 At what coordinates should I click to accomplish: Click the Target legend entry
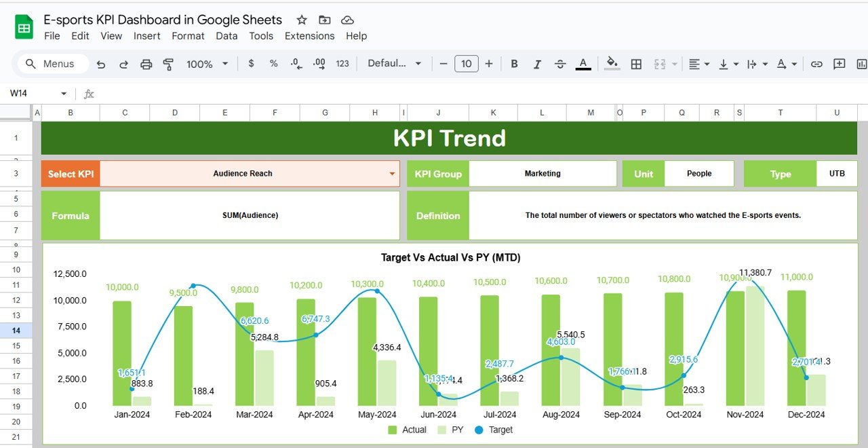click(494, 430)
